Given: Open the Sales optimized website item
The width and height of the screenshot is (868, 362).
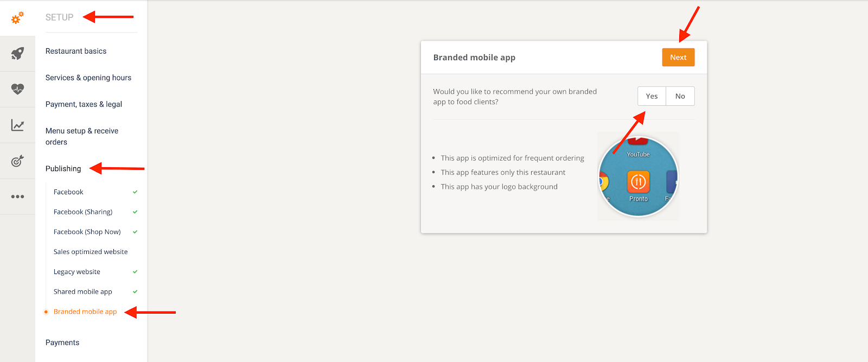Looking at the screenshot, I should [91, 252].
